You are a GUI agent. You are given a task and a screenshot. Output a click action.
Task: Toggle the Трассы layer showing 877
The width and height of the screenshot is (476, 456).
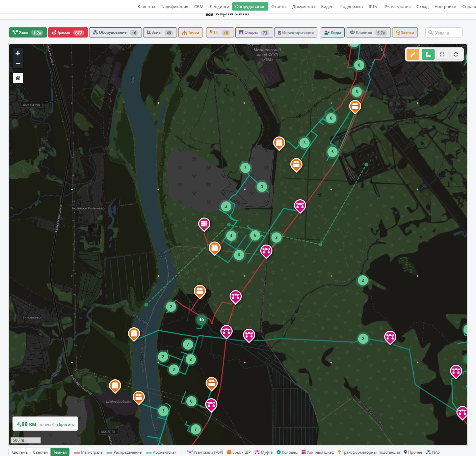tap(68, 32)
